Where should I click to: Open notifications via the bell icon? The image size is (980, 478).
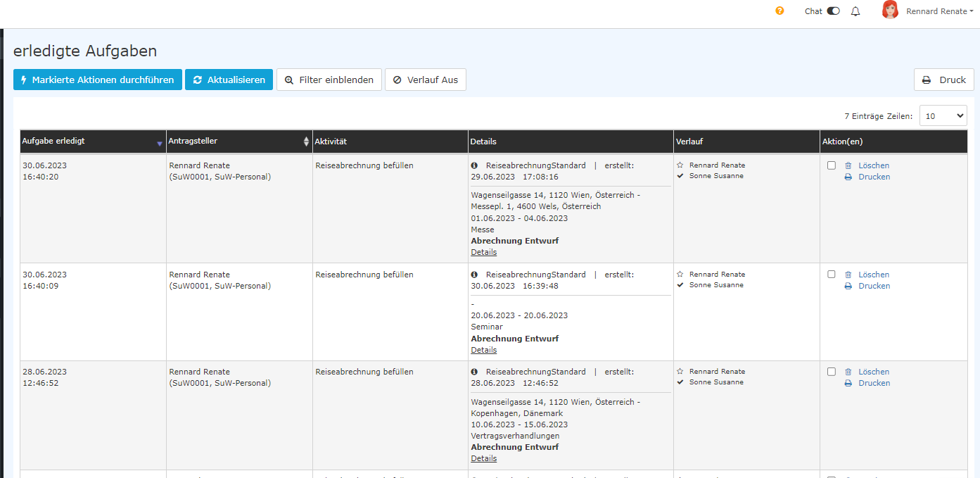tap(855, 11)
